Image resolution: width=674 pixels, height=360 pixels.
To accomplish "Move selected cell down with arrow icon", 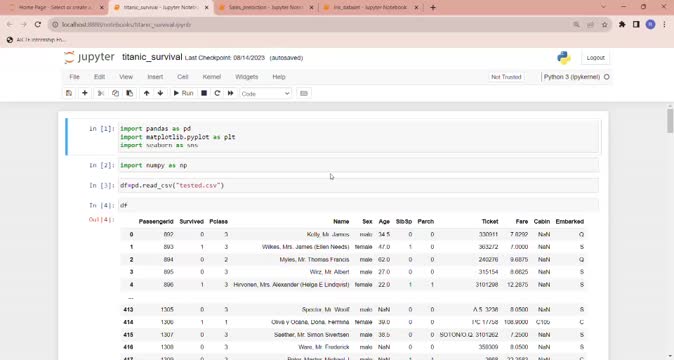I will (x=160, y=93).
